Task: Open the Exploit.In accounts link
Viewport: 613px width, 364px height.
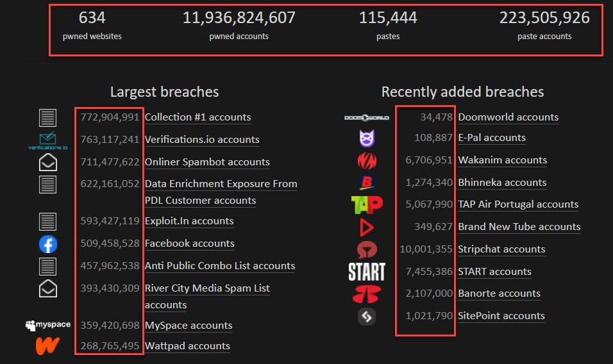Action: point(189,221)
